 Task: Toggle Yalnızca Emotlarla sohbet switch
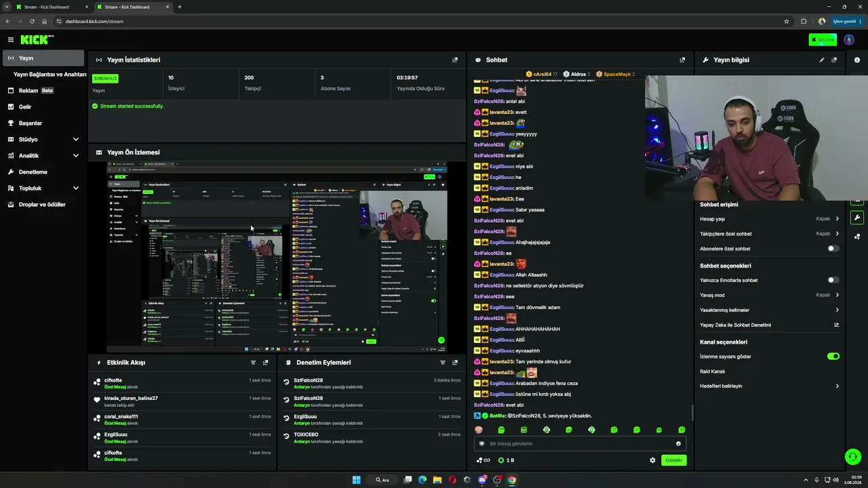point(833,280)
